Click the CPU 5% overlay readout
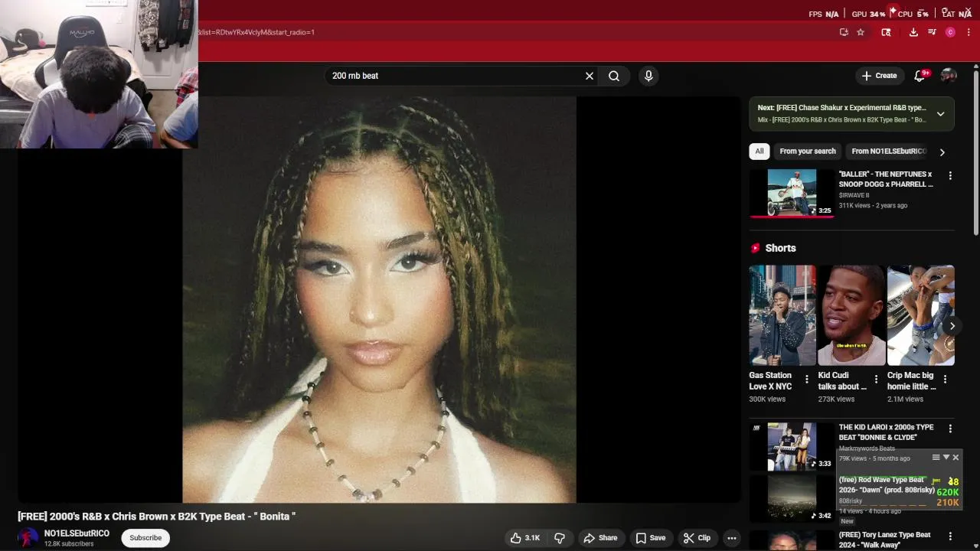Image resolution: width=980 pixels, height=551 pixels. click(913, 14)
